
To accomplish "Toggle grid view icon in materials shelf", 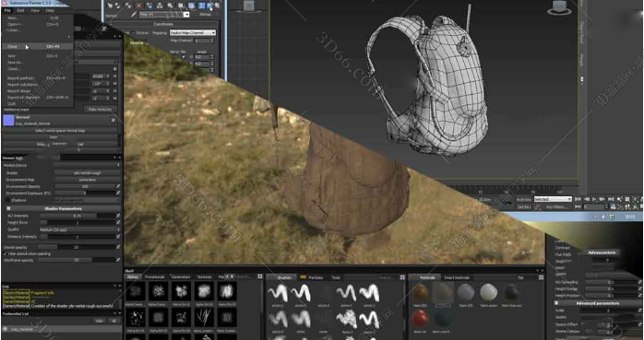I will pos(541,277).
